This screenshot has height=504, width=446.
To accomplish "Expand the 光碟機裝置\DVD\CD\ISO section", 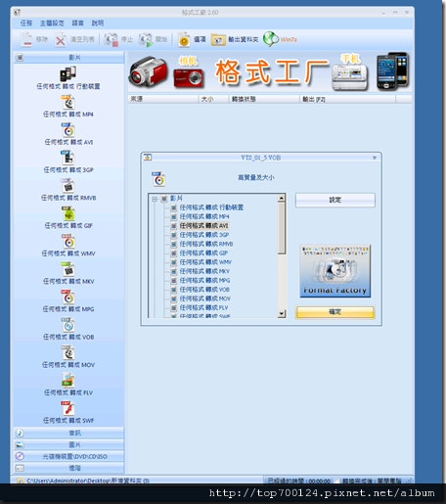I will pyautogui.click(x=68, y=456).
